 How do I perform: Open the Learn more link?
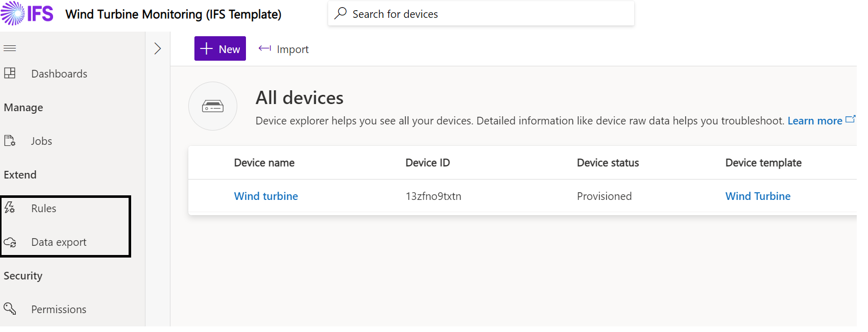[814, 121]
